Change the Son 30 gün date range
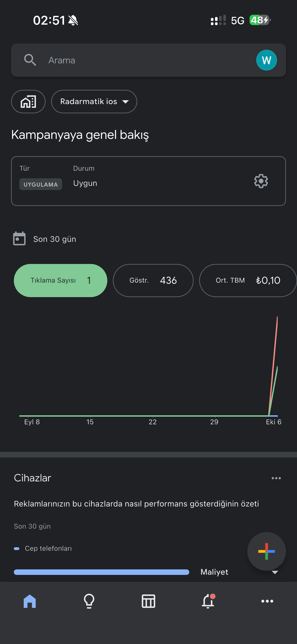 pos(55,239)
